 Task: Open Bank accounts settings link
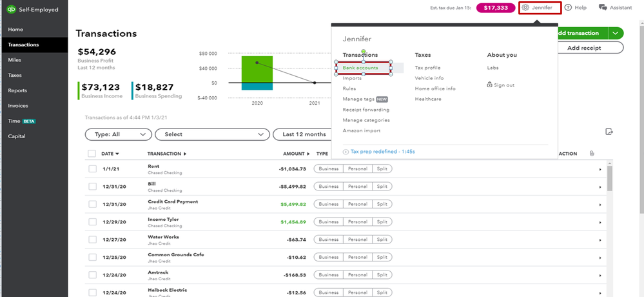(360, 68)
